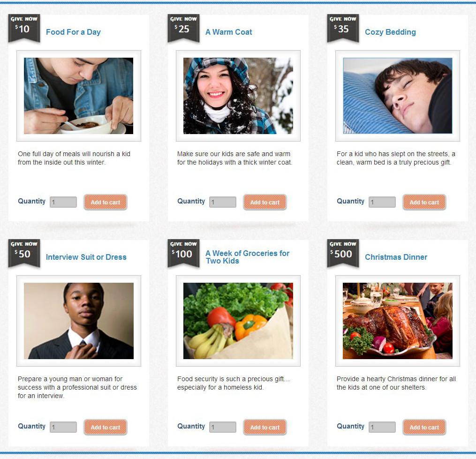
Task: Open the A Week of Groceries for Two Kids link
Action: (x=248, y=257)
